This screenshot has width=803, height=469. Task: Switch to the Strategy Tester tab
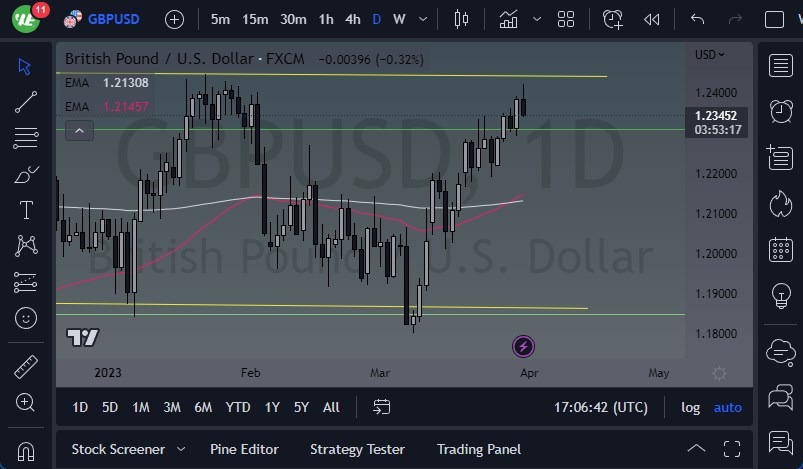tap(357, 449)
